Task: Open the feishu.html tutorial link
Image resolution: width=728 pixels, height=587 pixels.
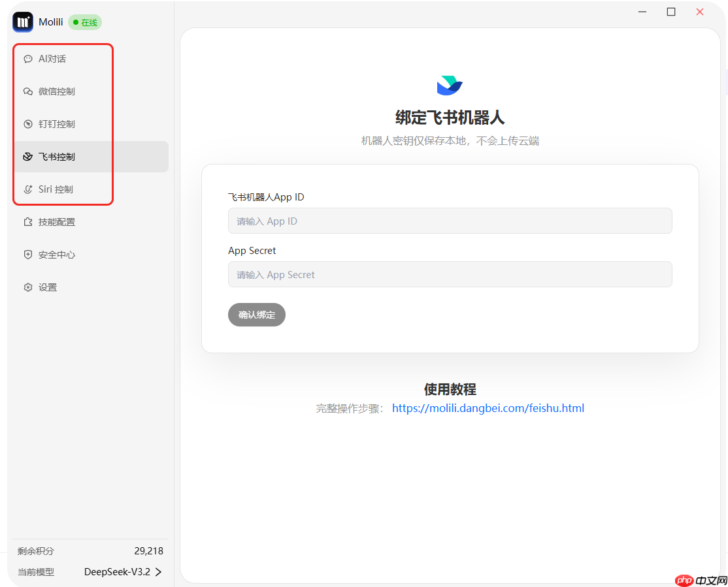Action: 488,407
